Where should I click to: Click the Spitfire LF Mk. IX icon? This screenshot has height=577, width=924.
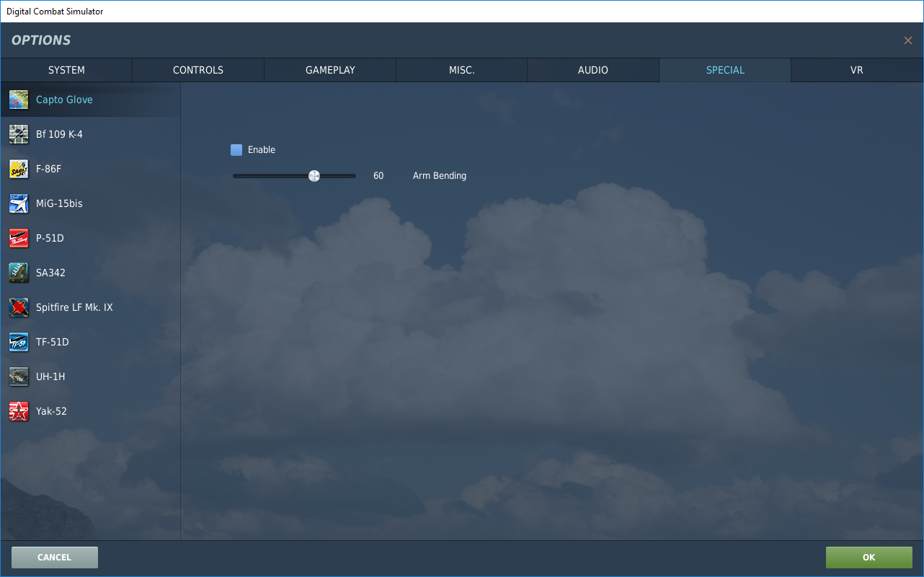[19, 307]
